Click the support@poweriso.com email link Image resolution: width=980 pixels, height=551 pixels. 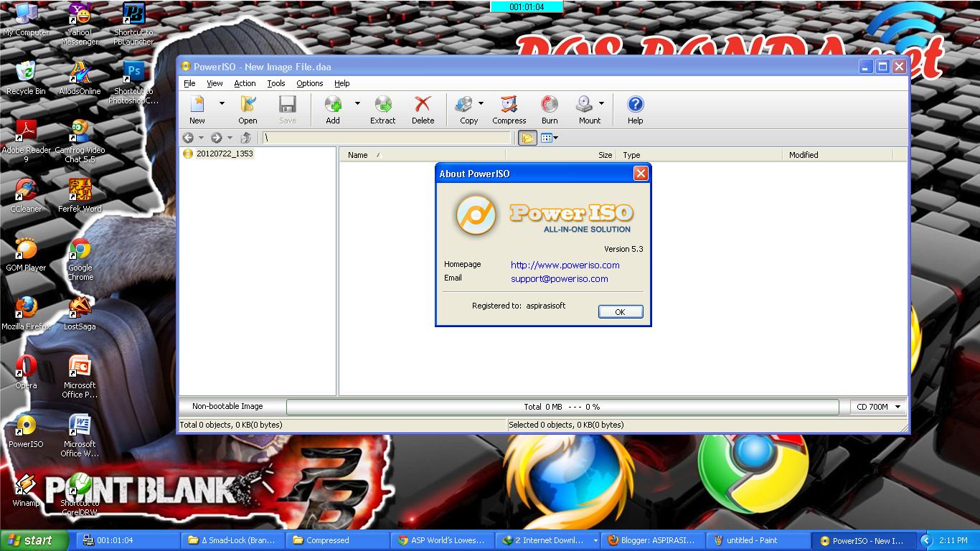coord(560,278)
